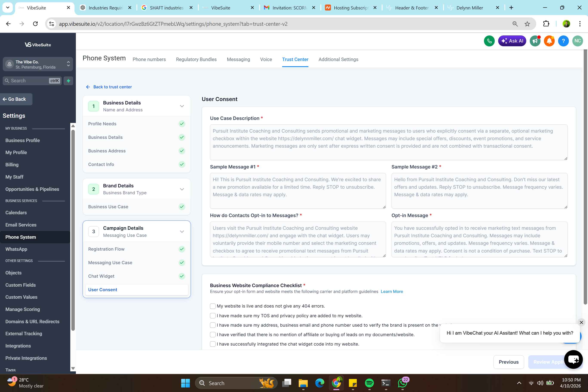This screenshot has width=588, height=392.
Task: Click browser reload icon
Action: [35, 24]
